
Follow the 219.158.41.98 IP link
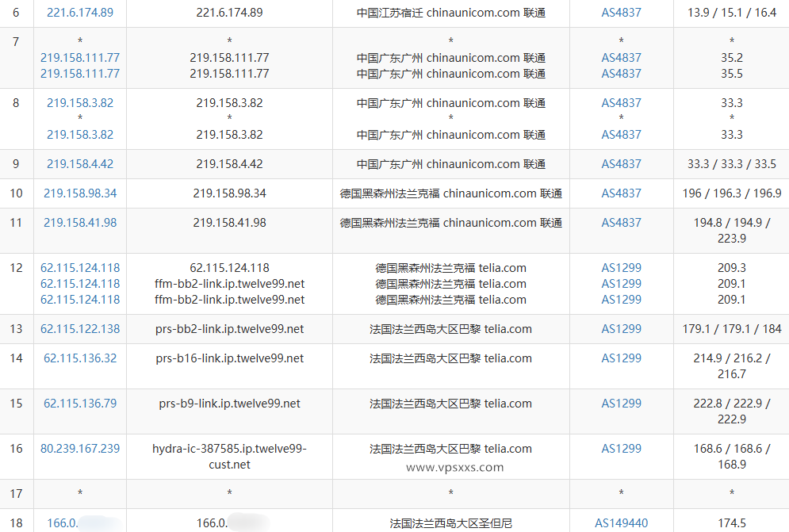(x=80, y=223)
